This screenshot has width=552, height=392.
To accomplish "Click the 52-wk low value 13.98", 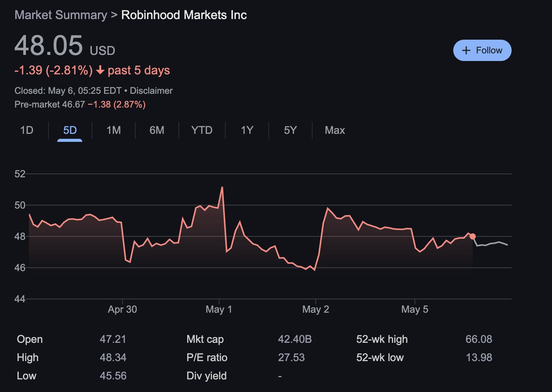I will 479,358.
